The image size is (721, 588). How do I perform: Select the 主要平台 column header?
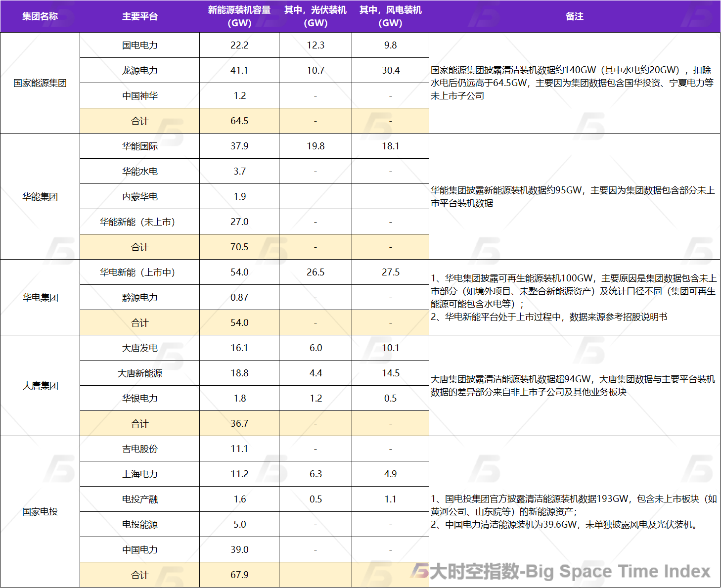click(139, 16)
